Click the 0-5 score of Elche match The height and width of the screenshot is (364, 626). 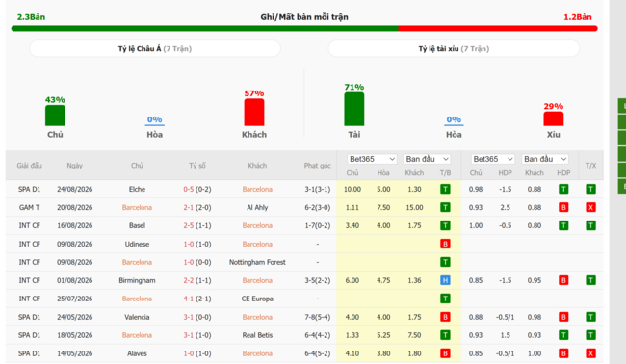[189, 189]
